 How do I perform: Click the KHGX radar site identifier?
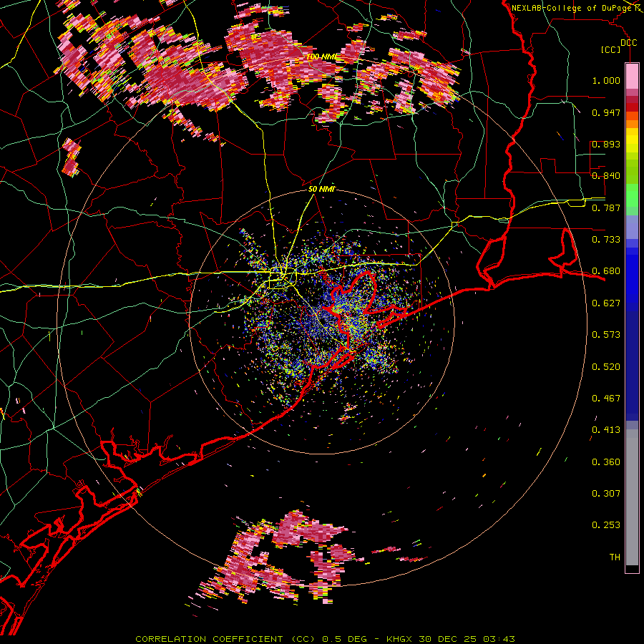(x=399, y=639)
